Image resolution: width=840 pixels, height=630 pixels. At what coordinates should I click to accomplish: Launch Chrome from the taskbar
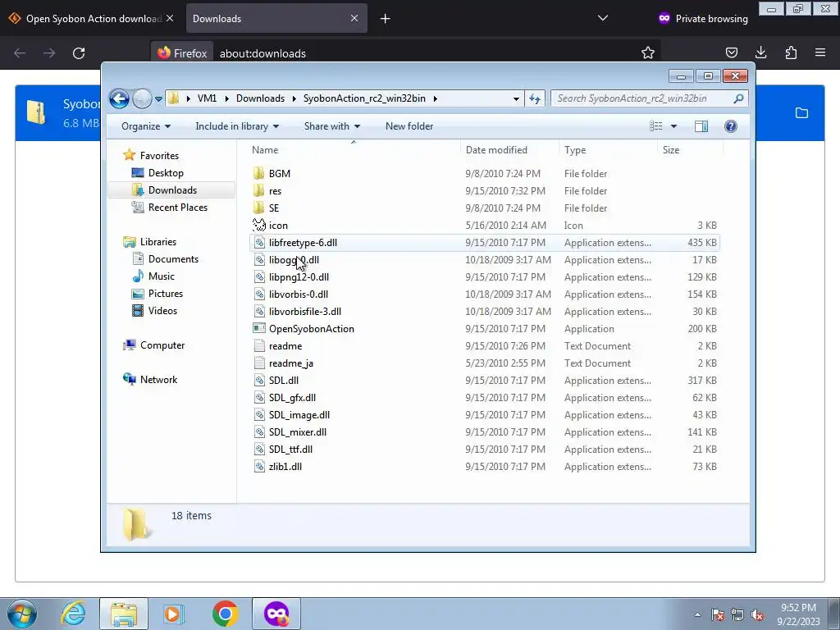225,614
